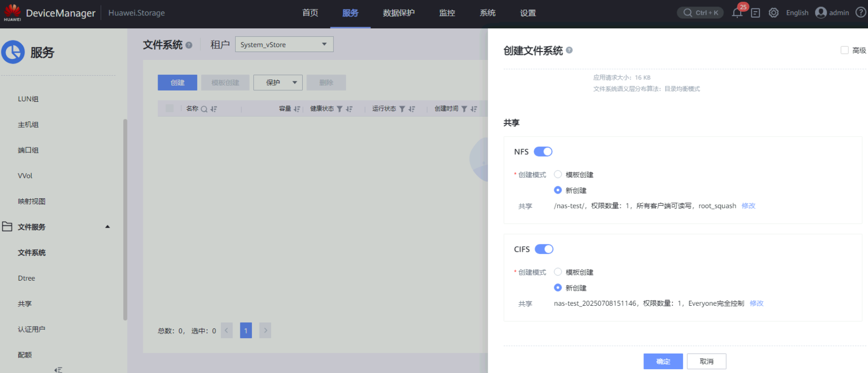This screenshot has height=373, width=868.
Task: Disable the NFS share toggle
Action: click(543, 151)
